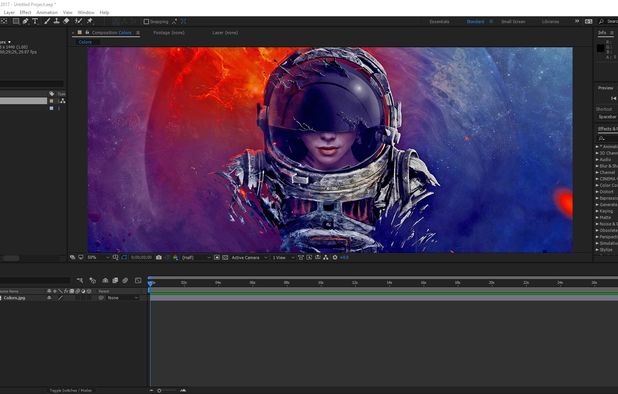Select the Eraser tool
The height and width of the screenshot is (394, 618).
[66, 21]
